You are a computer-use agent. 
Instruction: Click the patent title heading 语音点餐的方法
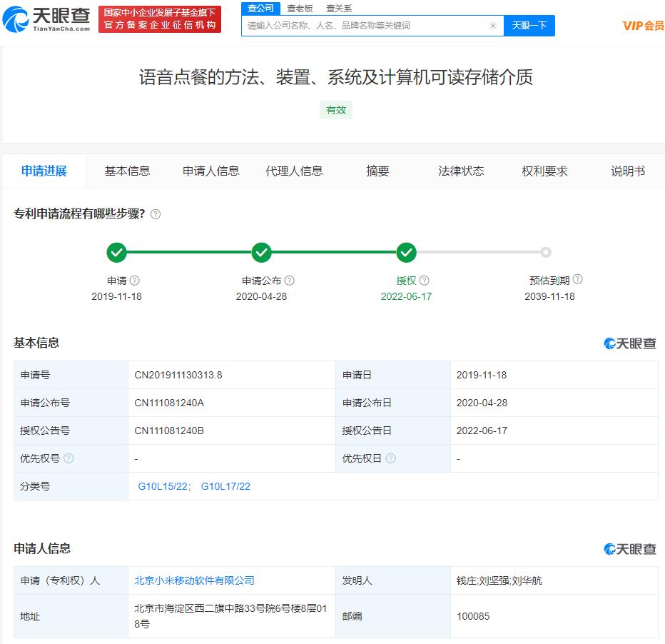tap(336, 77)
